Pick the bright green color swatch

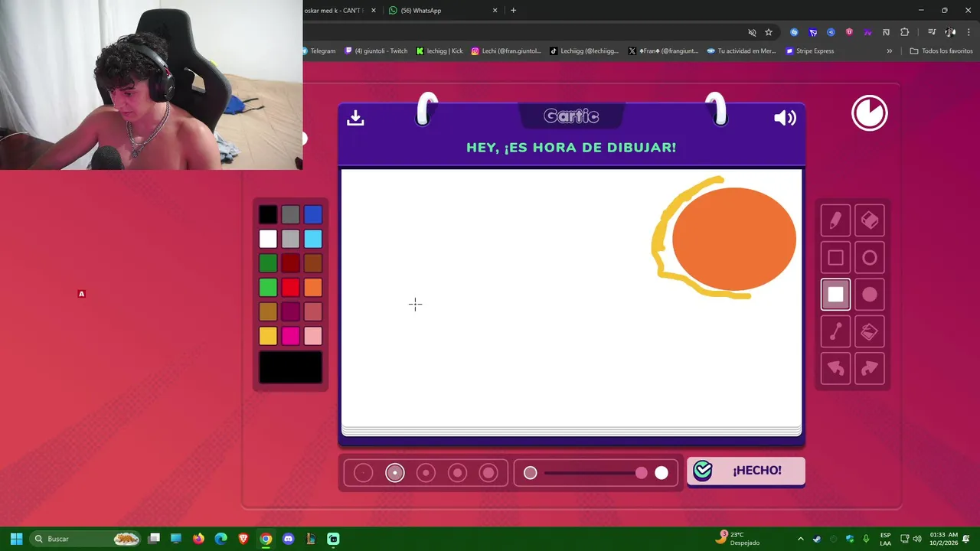268,288
